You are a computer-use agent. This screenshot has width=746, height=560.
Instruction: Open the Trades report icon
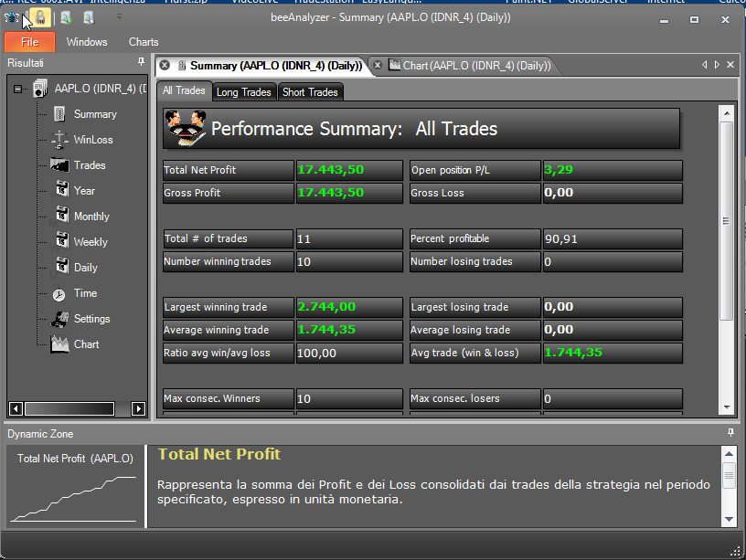click(x=59, y=165)
